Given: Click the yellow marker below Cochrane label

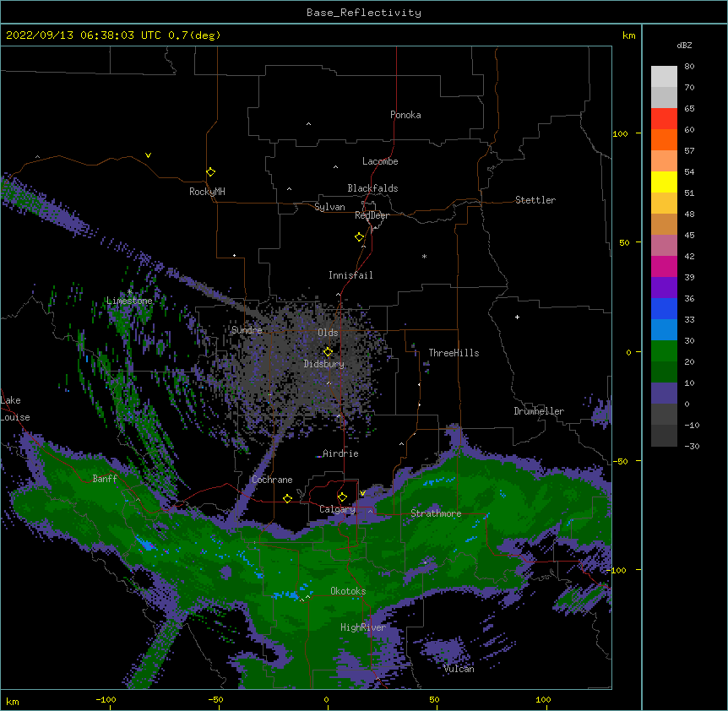Looking at the screenshot, I should (x=287, y=498).
